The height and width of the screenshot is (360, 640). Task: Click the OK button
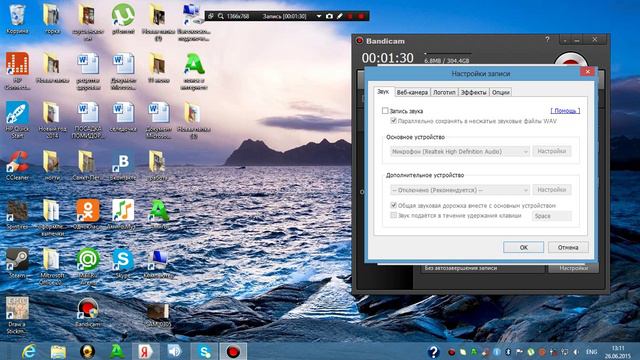click(523, 247)
